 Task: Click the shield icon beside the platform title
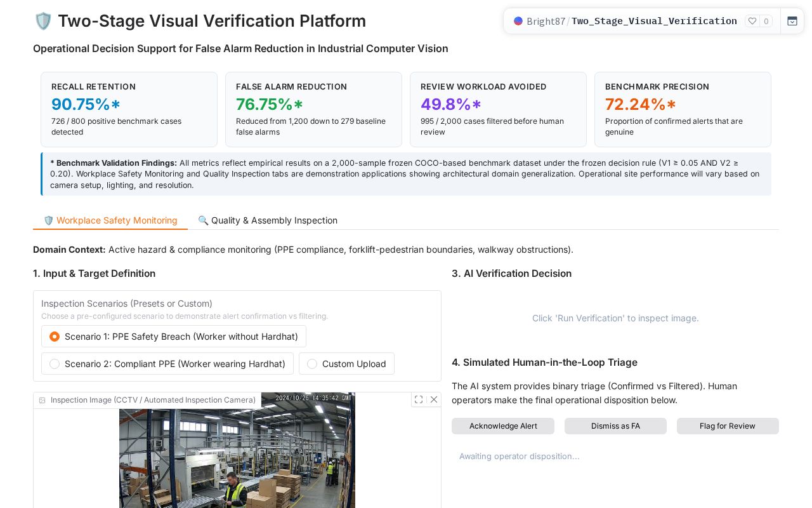43,21
